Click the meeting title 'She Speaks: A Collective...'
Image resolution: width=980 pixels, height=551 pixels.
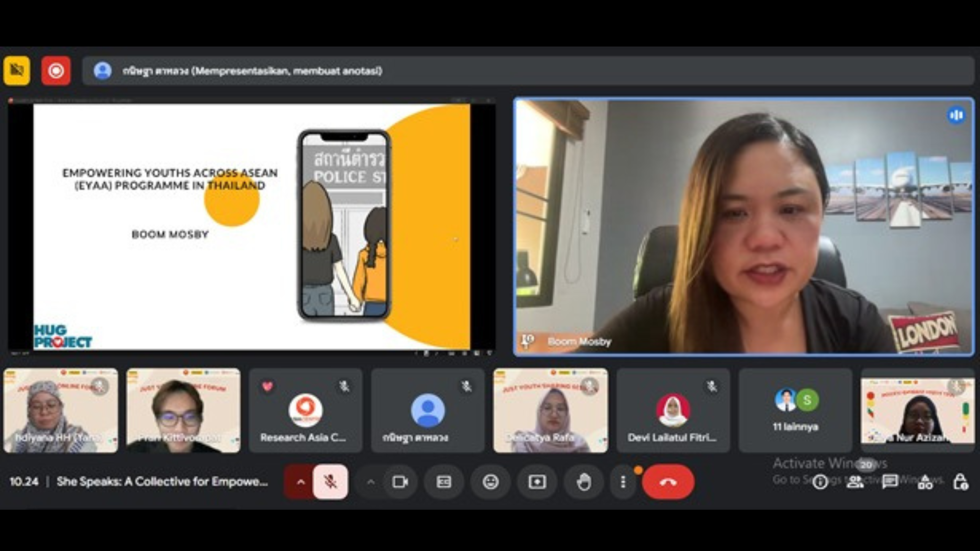[163, 481]
